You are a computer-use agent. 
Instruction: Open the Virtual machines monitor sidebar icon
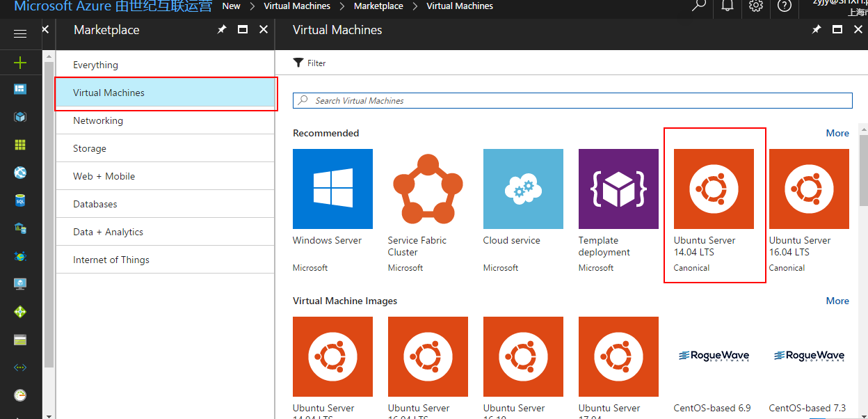20,284
